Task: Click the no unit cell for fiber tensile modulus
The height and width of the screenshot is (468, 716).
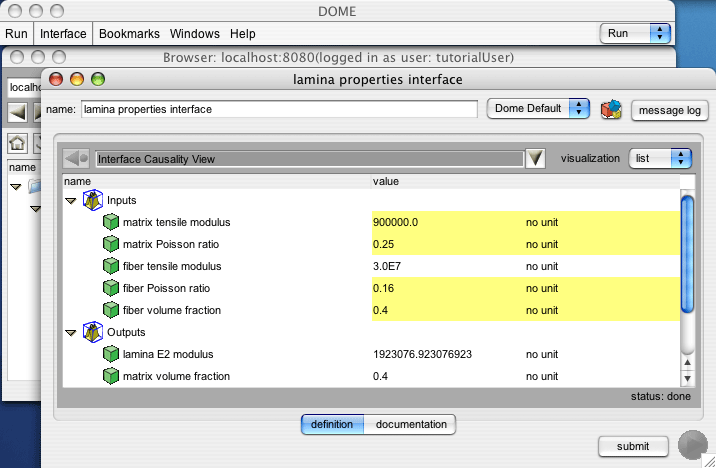Action: (542, 266)
